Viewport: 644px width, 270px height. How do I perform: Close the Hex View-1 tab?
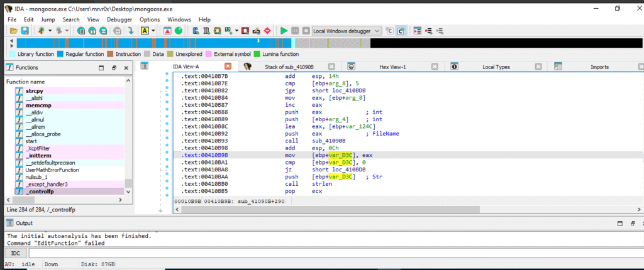[x=435, y=67]
